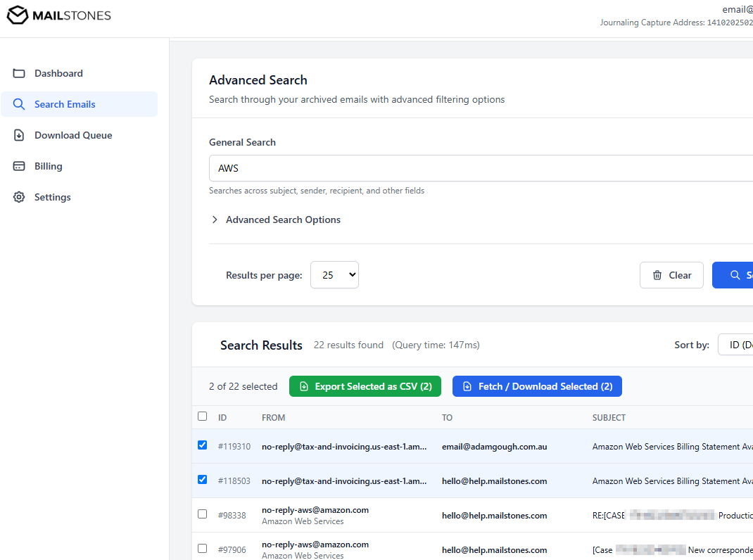Deselect the checkbox for email #118503
Image resolution: width=753 pixels, height=560 pixels.
click(202, 479)
